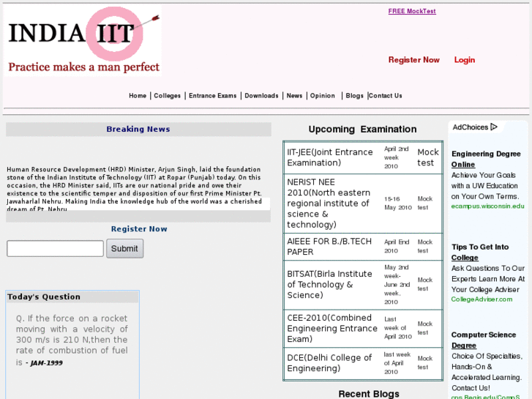Select the NERIST NEE 2010 exam entry
This screenshot has width=532, height=399.
pyautogui.click(x=329, y=204)
